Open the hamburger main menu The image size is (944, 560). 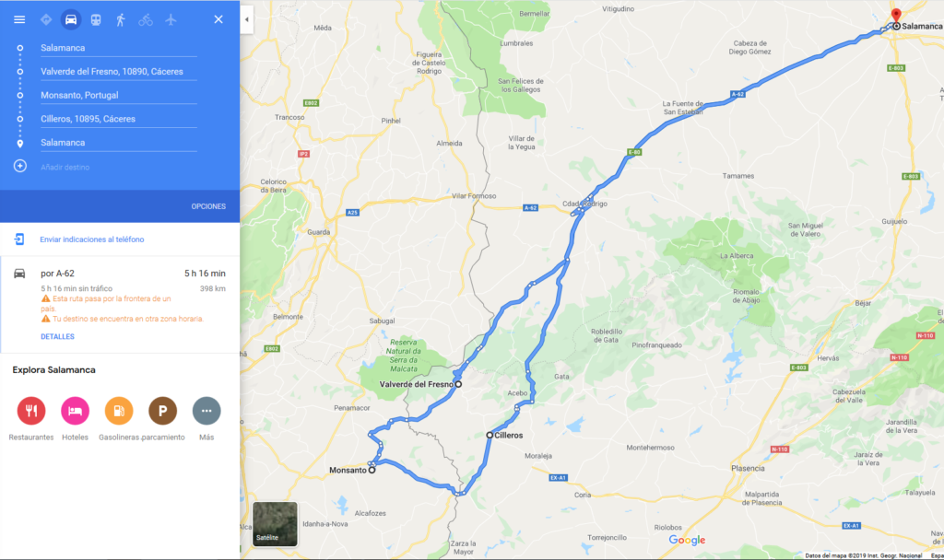[x=19, y=20]
